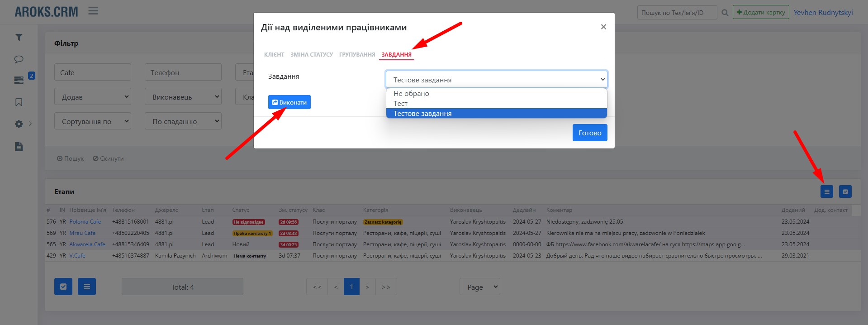Click the Скинути reset button

(108, 158)
